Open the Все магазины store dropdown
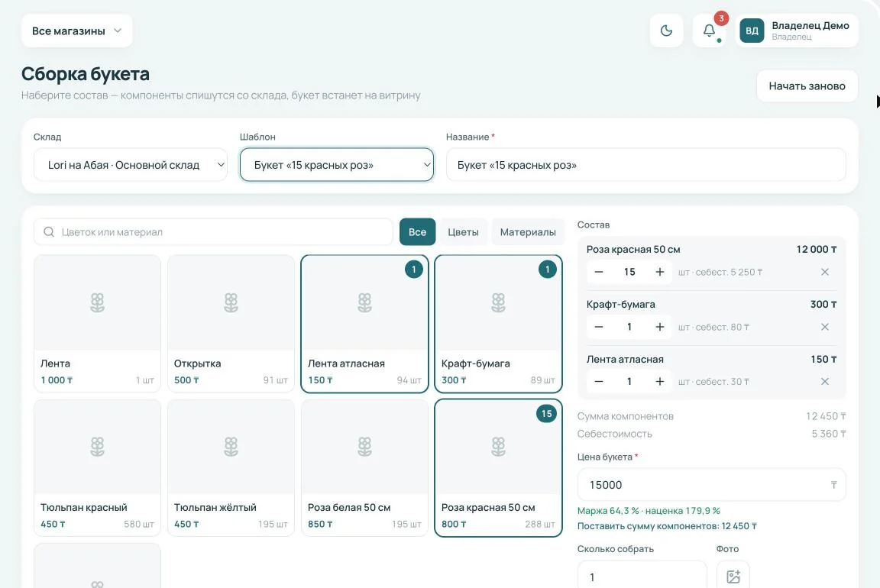The image size is (880, 588). coord(77,31)
